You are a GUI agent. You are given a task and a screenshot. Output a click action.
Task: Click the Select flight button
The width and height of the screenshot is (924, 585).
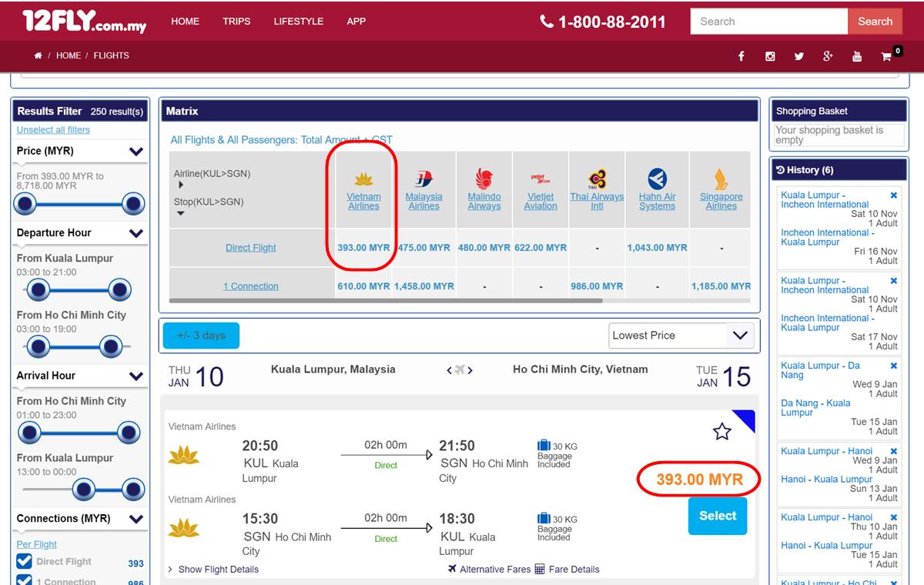point(718,516)
